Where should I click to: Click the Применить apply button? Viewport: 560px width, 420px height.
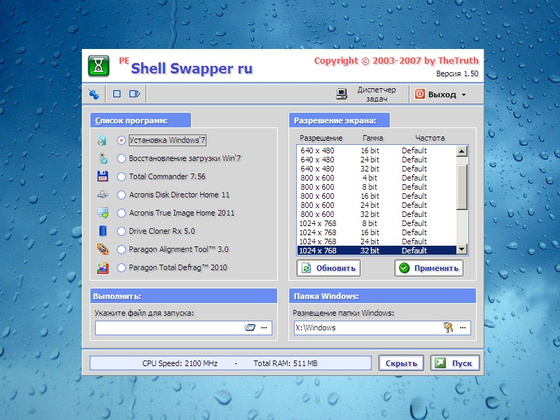coord(429,268)
